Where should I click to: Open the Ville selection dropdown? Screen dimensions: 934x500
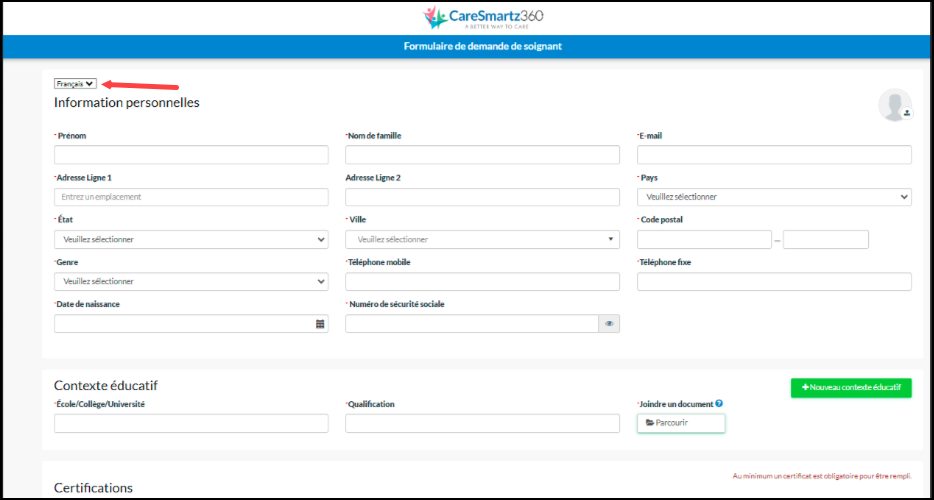click(x=482, y=239)
